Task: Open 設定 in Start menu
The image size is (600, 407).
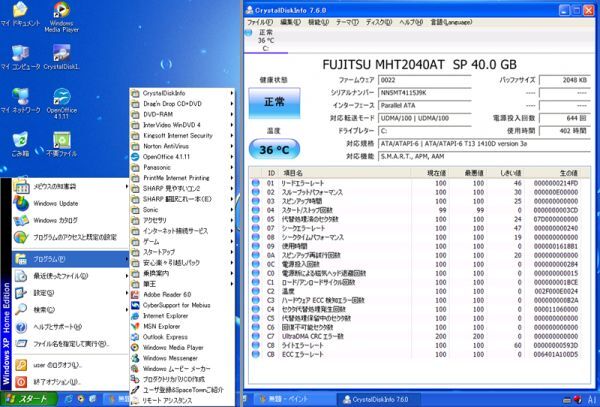Action: pos(71,293)
